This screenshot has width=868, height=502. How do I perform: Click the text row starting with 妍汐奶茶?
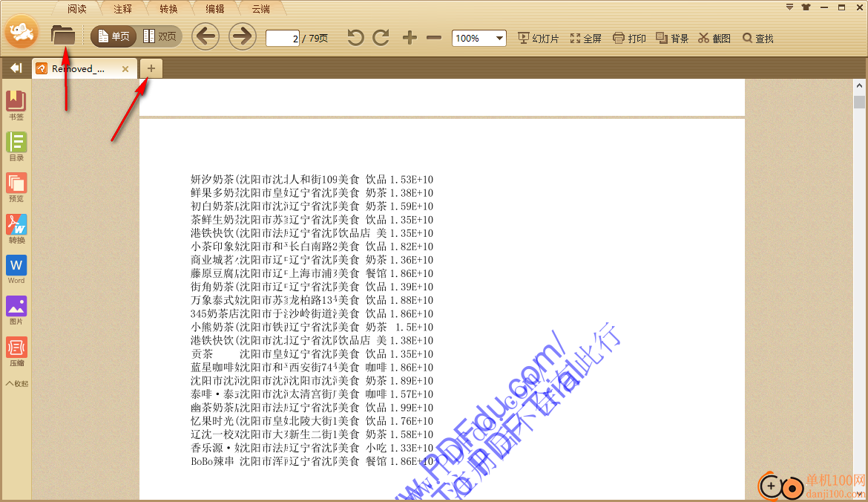312,180
